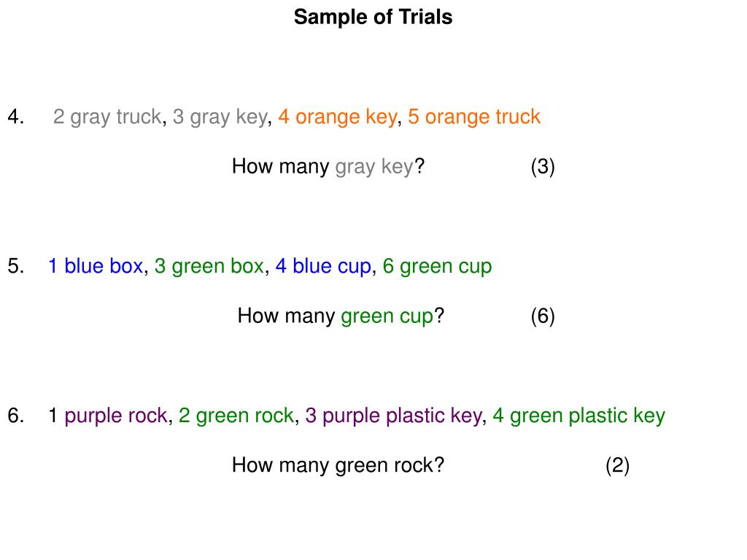This screenshot has height=560, width=747.
Task: Click the "2 green rock" list item
Action: pyautogui.click(x=236, y=416)
